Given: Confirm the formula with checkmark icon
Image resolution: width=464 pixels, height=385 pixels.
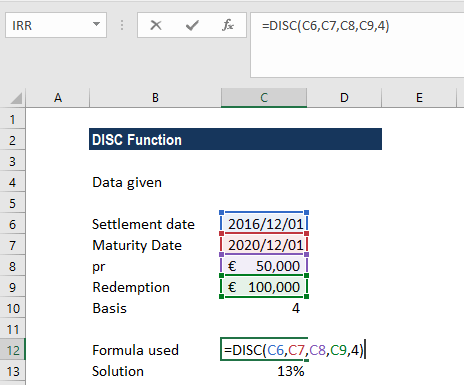Looking at the screenshot, I should [x=192, y=25].
